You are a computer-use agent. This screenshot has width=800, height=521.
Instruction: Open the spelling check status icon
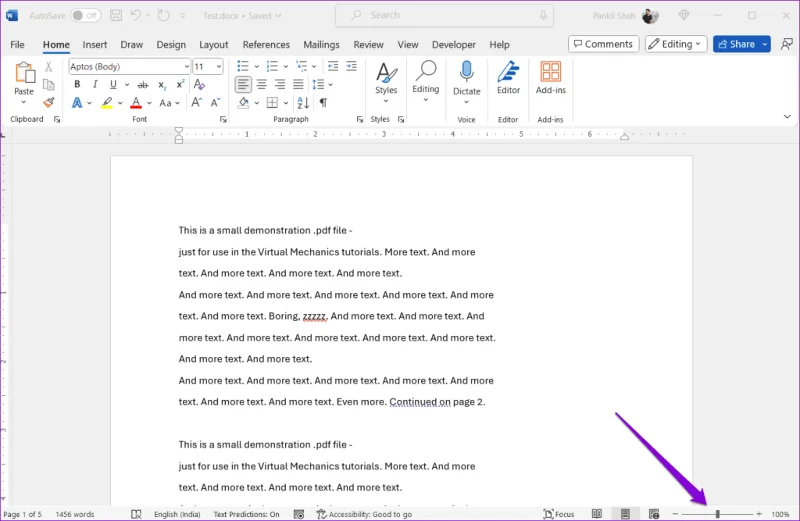136,514
